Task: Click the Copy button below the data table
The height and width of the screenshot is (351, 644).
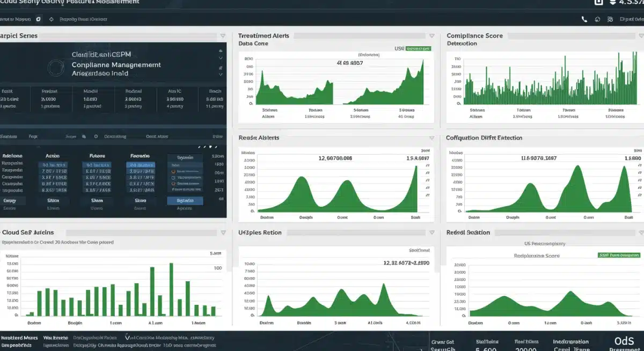Action: 10,200
